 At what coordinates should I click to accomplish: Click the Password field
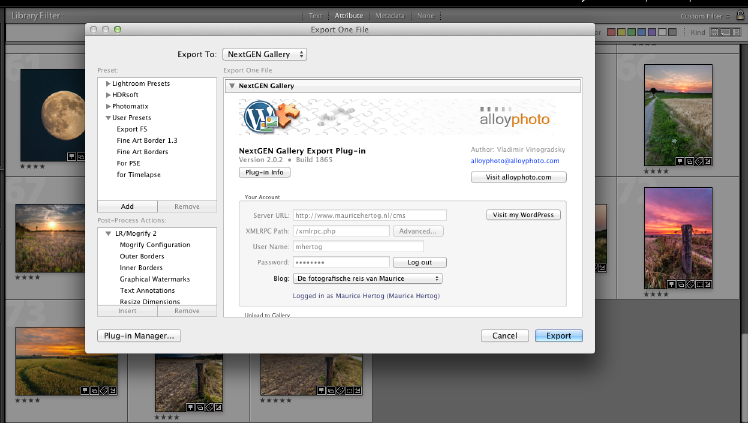[341, 263]
